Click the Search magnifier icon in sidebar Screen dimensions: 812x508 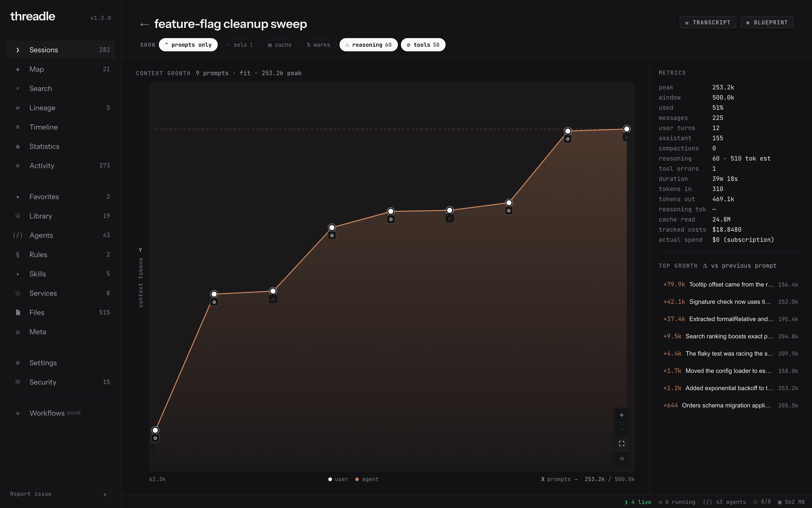tap(18, 88)
